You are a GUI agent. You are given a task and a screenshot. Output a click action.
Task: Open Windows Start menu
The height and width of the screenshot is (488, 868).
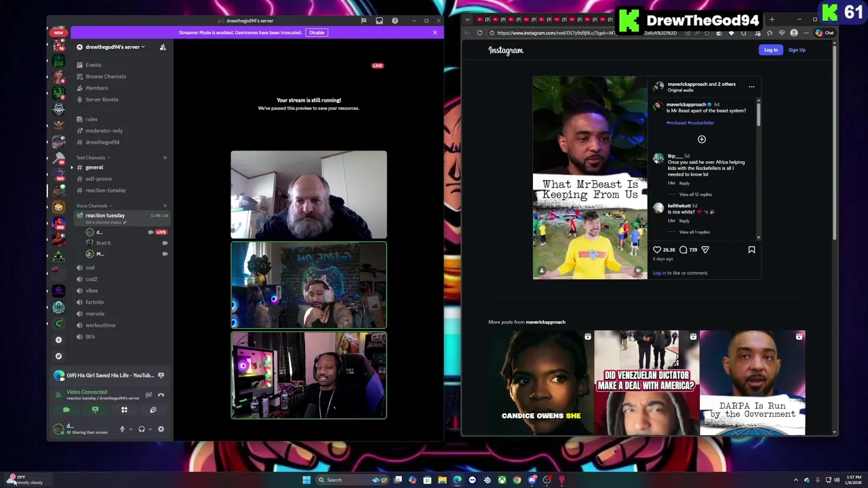pyautogui.click(x=307, y=480)
